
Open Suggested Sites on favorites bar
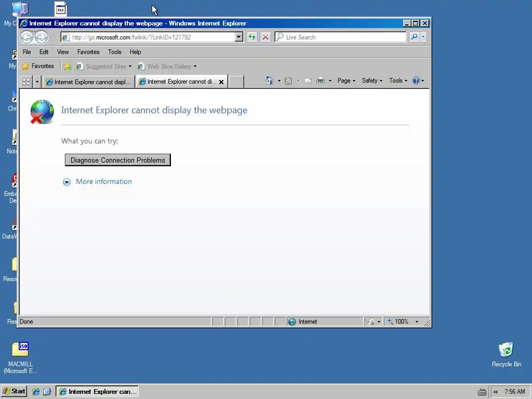(x=103, y=66)
